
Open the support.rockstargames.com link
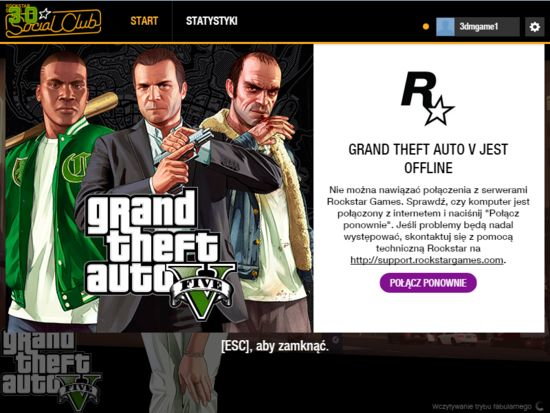click(427, 260)
